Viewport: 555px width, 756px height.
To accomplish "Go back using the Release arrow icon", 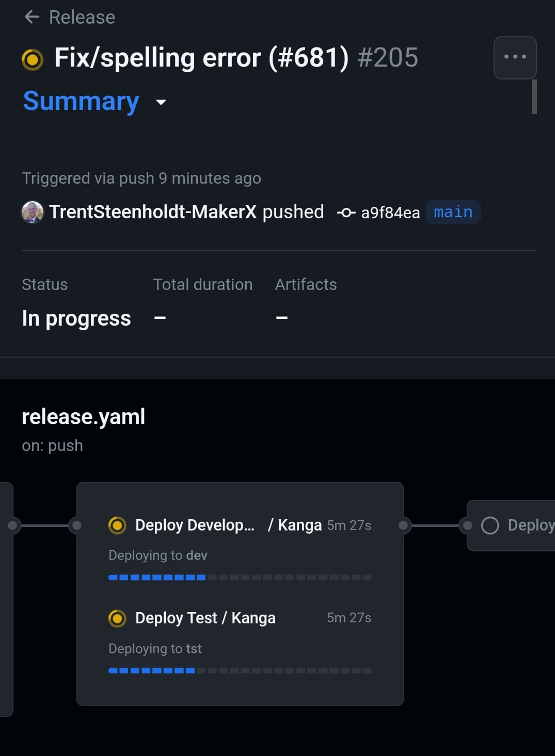I will 32,17.
